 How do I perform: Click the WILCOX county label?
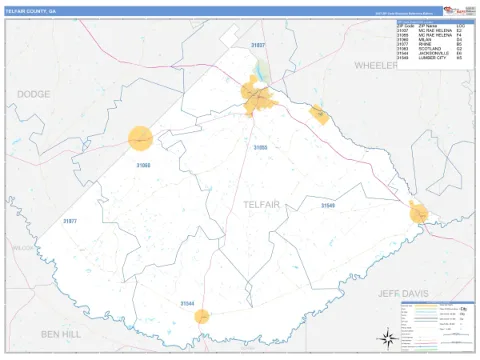click(x=23, y=248)
